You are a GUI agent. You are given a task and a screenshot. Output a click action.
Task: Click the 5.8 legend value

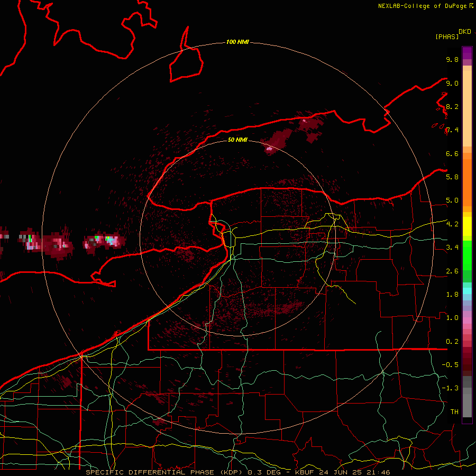click(452, 177)
